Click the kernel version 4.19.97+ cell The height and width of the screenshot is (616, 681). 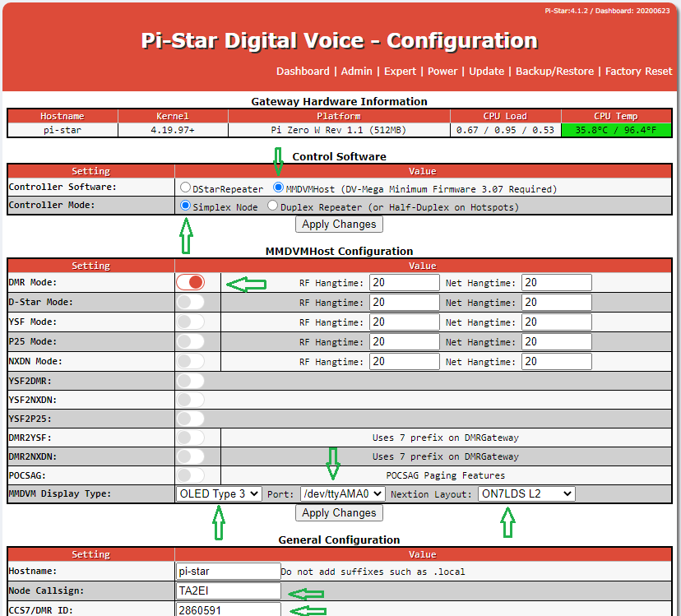pos(173,130)
